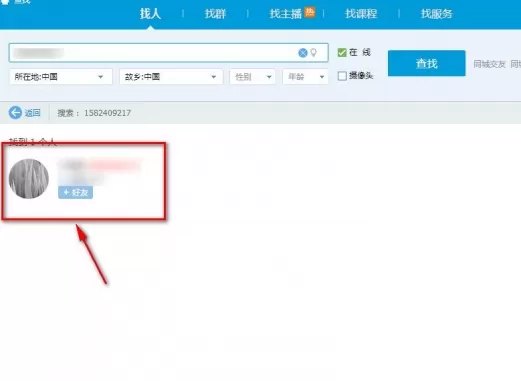This screenshot has width=521, height=381.
Task: Click the location pin icon in search box
Action: (x=314, y=53)
